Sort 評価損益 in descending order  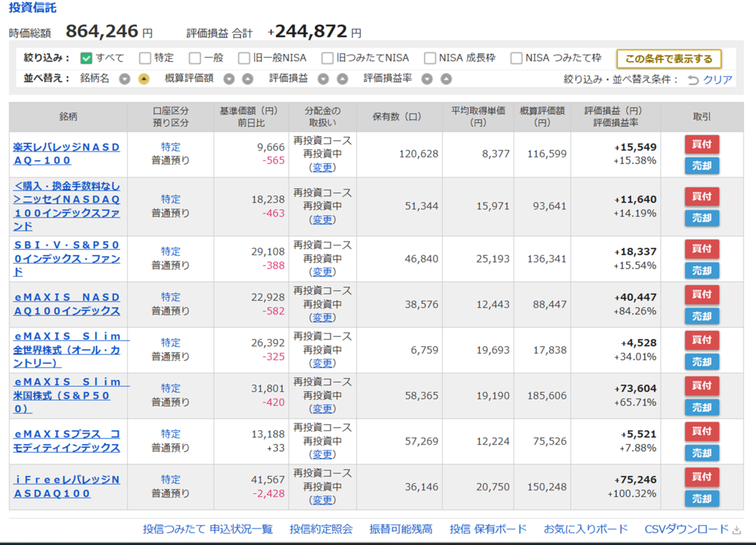click(x=323, y=79)
